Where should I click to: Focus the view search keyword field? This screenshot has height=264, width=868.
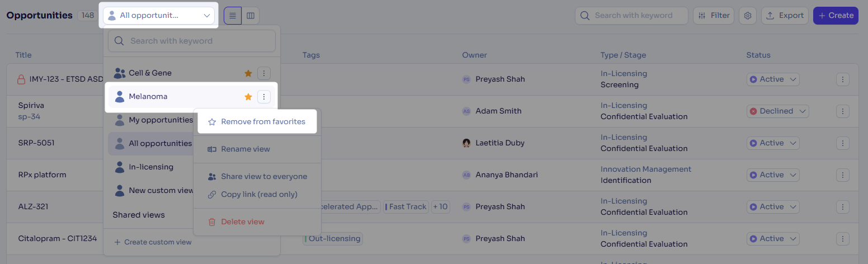coord(192,41)
